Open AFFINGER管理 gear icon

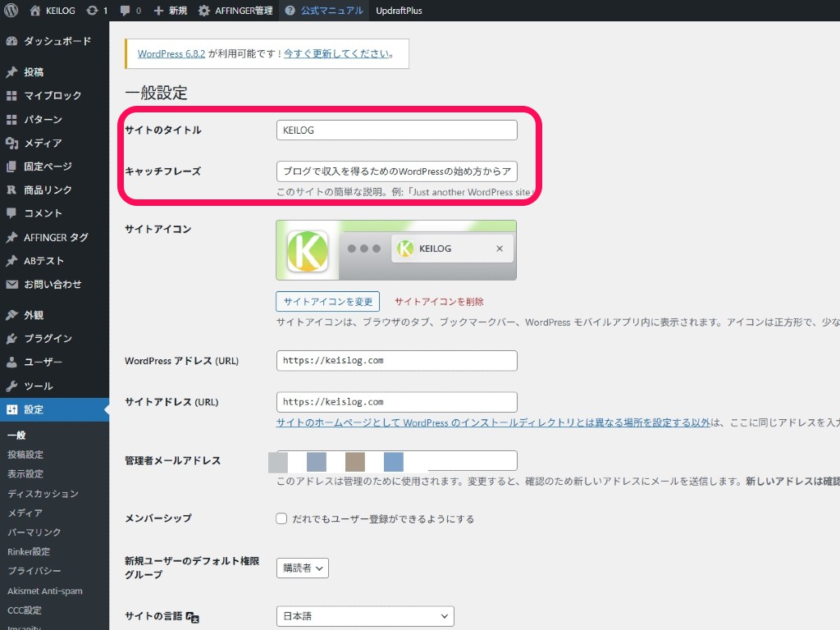click(204, 10)
